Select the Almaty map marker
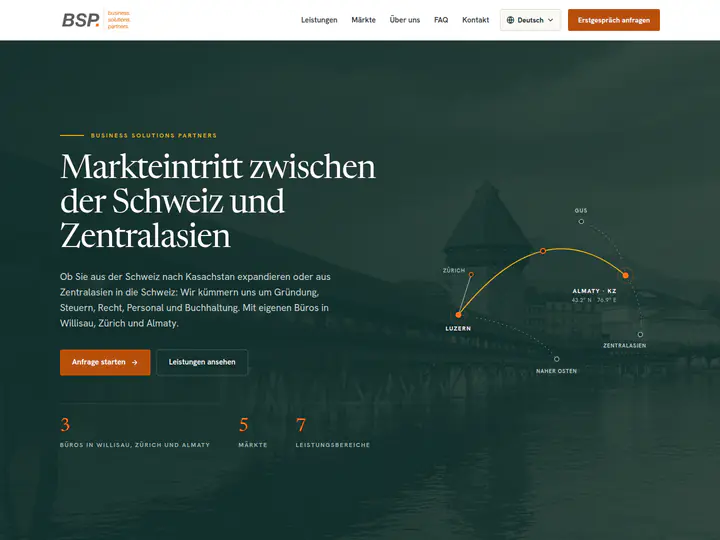Screen dimensions: 720x540 pos(625,275)
